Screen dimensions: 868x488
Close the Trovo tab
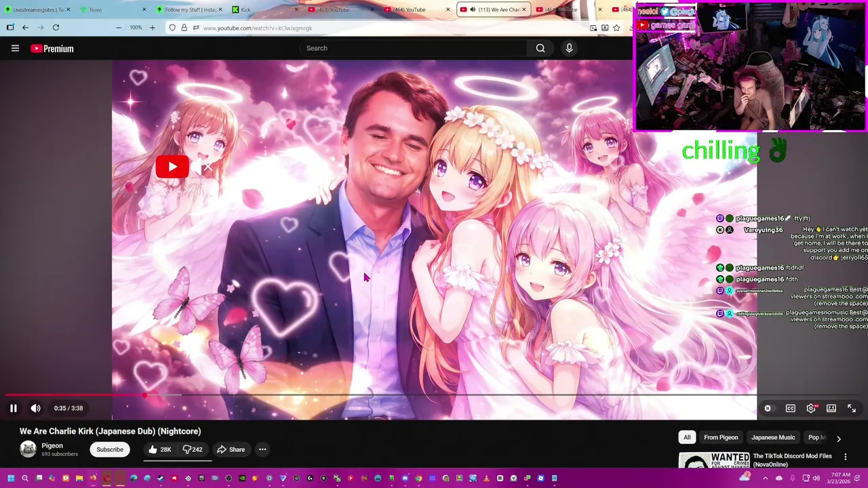(x=144, y=9)
